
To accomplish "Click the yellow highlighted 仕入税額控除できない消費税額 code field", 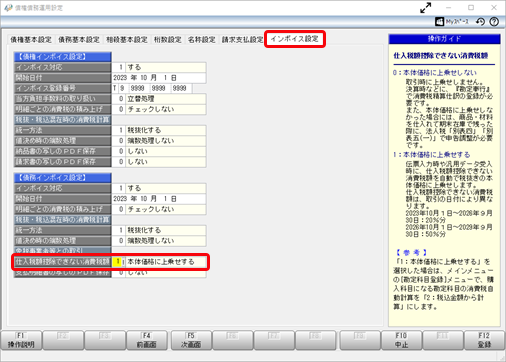I will click(x=118, y=262).
